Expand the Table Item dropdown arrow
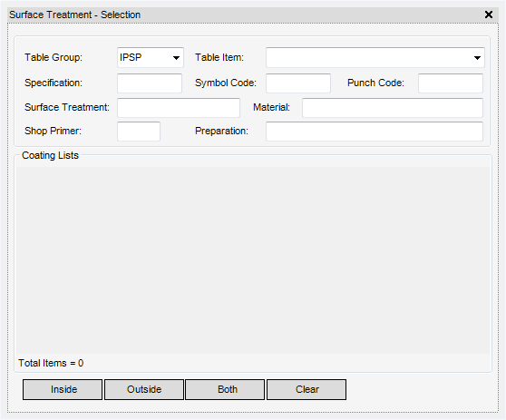The height and width of the screenshot is (420, 506). 477,58
